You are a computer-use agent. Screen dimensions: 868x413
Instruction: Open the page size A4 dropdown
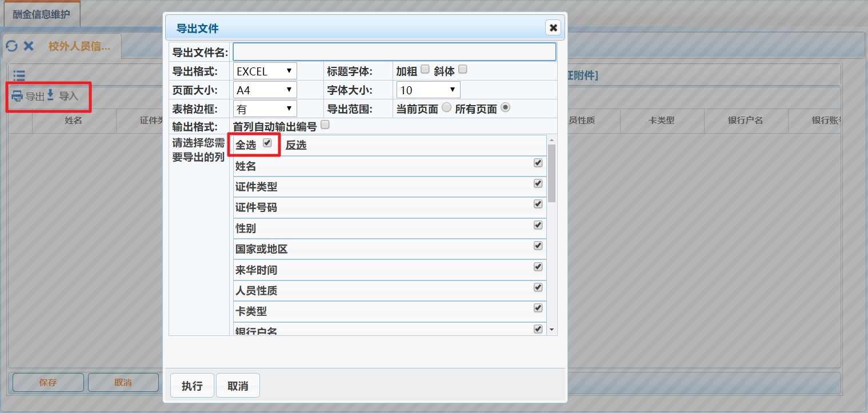coord(265,90)
